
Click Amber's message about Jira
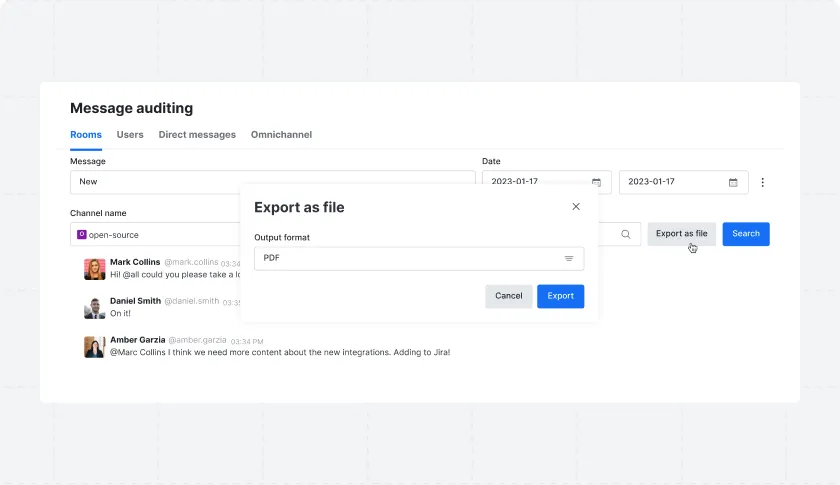280,353
